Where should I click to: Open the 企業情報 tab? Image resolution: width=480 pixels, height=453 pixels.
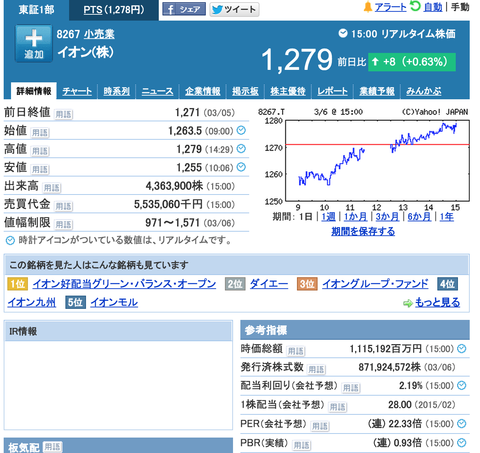pyautogui.click(x=203, y=91)
